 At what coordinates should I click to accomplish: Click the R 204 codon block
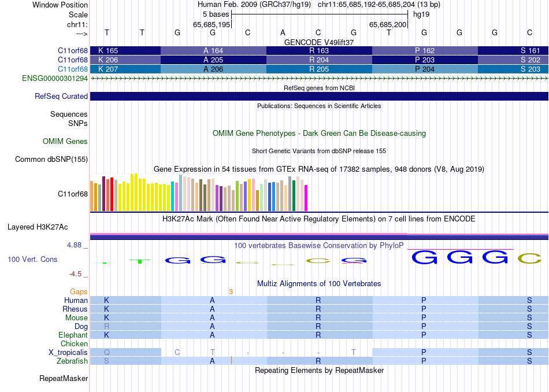(x=319, y=60)
